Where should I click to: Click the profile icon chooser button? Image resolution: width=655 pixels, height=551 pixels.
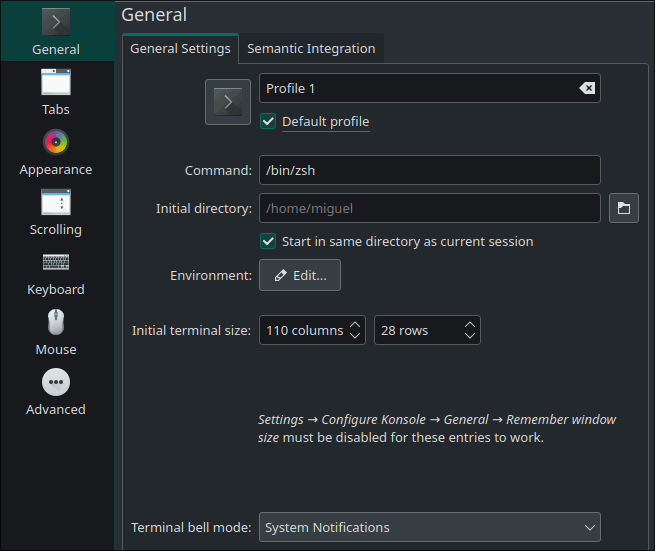coord(228,101)
